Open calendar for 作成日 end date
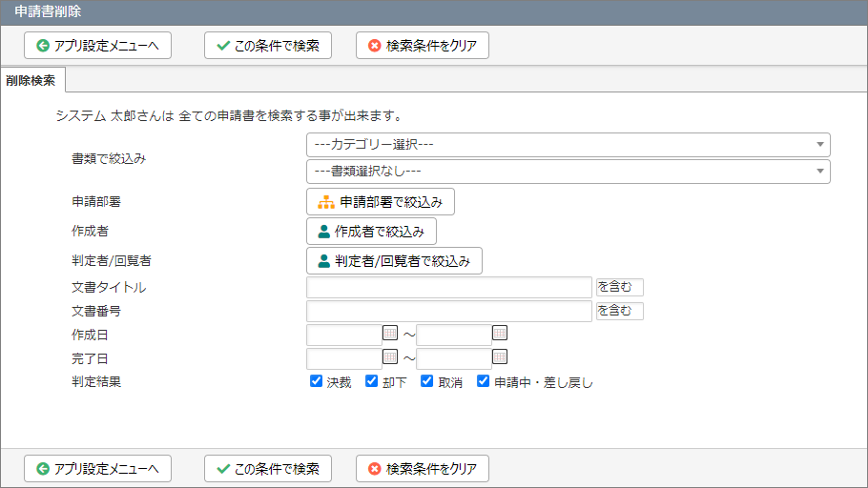Screen dimensions: 868x488 click(x=500, y=333)
